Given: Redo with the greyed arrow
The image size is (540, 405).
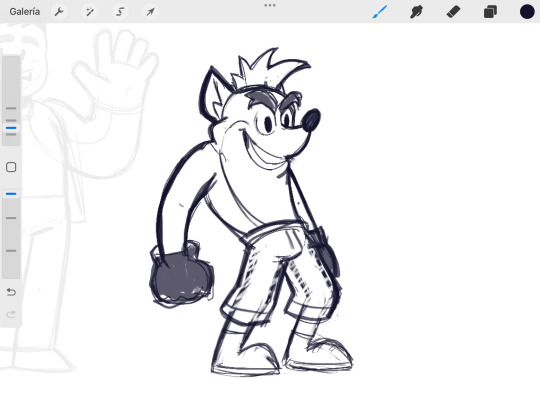Looking at the screenshot, I should coord(11,314).
